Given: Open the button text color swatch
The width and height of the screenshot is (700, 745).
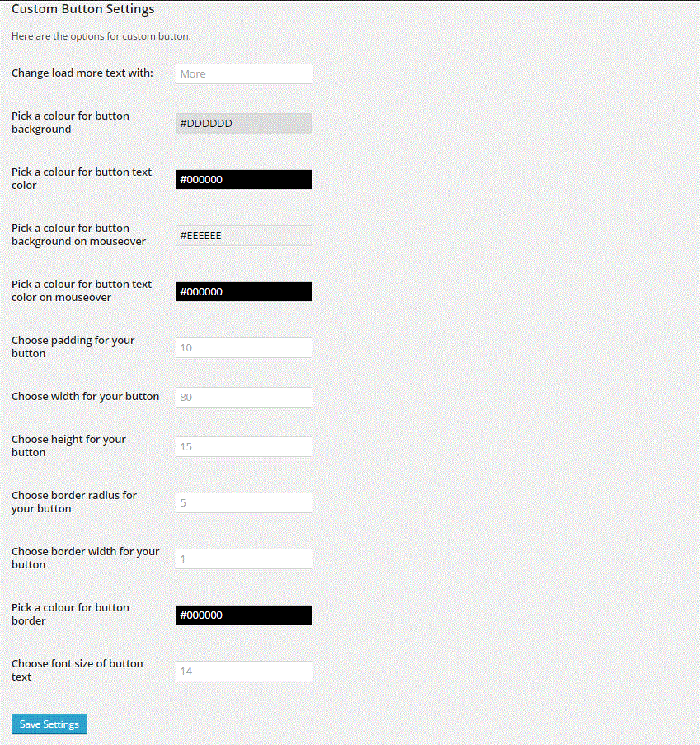Looking at the screenshot, I should pos(243,179).
